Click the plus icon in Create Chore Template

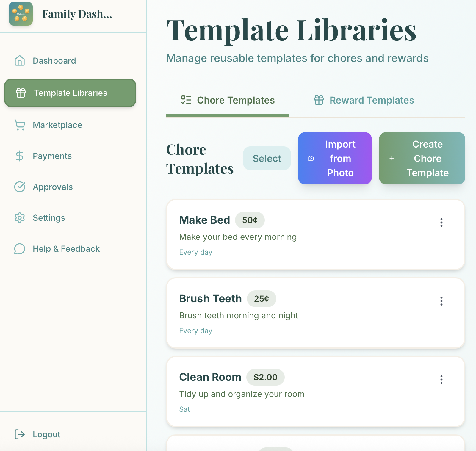tap(392, 158)
